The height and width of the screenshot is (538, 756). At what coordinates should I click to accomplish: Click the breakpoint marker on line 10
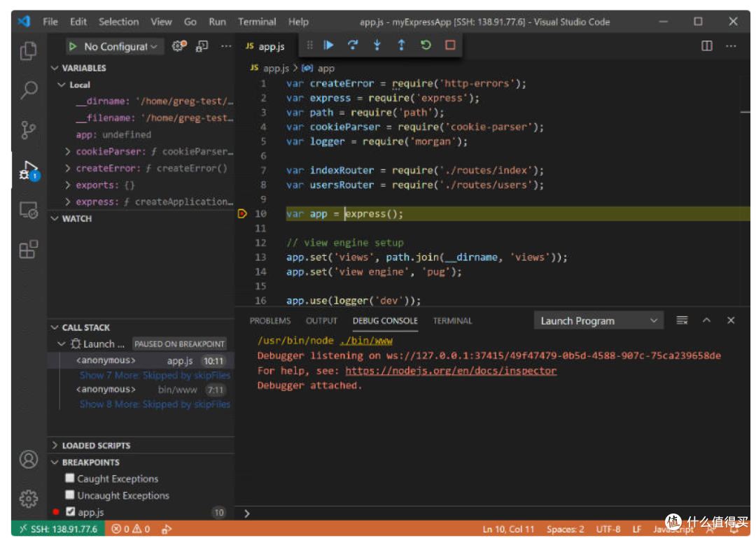pos(242,213)
